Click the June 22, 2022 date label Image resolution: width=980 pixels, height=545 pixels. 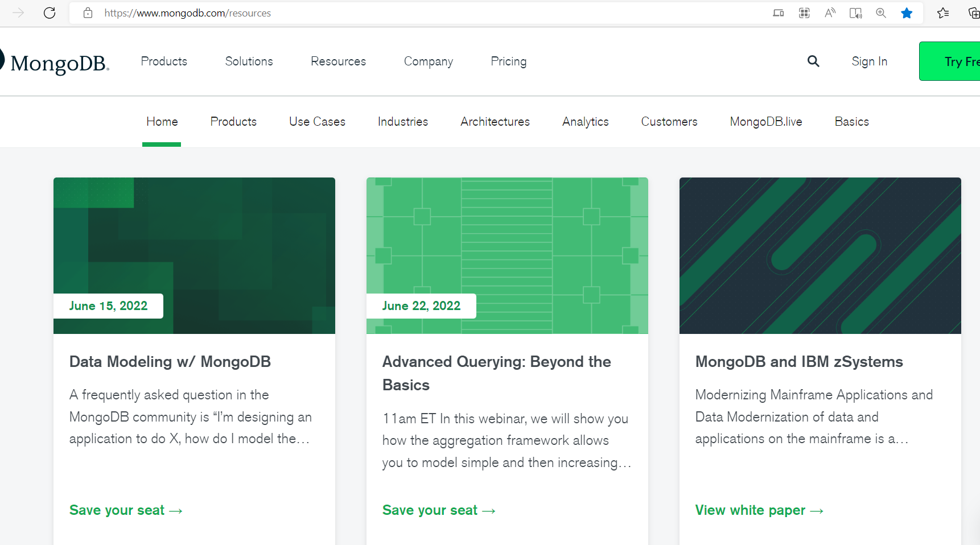[421, 306]
